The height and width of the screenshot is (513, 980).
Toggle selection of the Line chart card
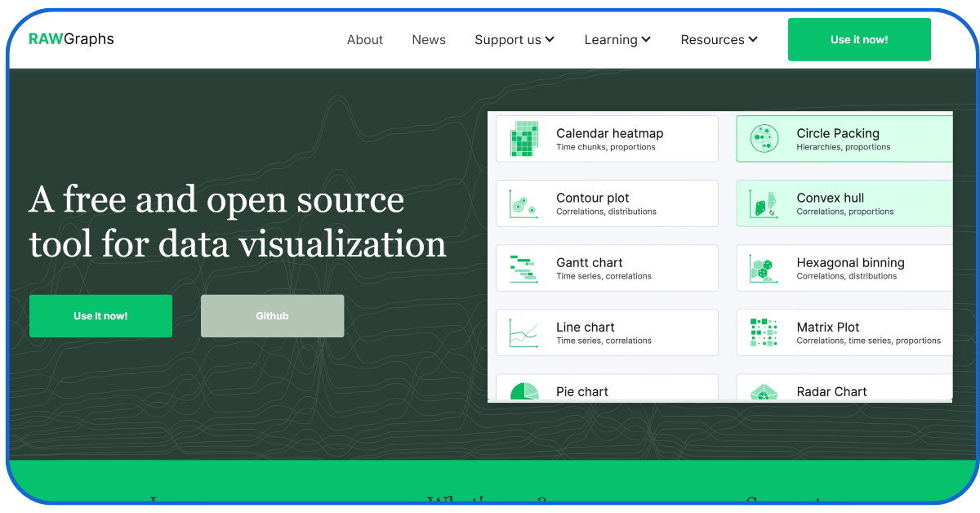tap(606, 332)
